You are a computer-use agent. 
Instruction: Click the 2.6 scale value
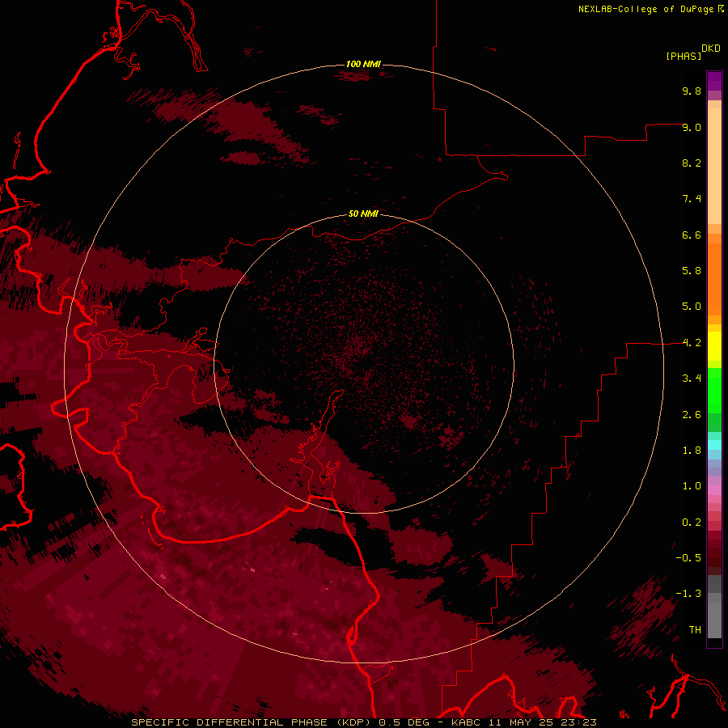[x=692, y=415]
